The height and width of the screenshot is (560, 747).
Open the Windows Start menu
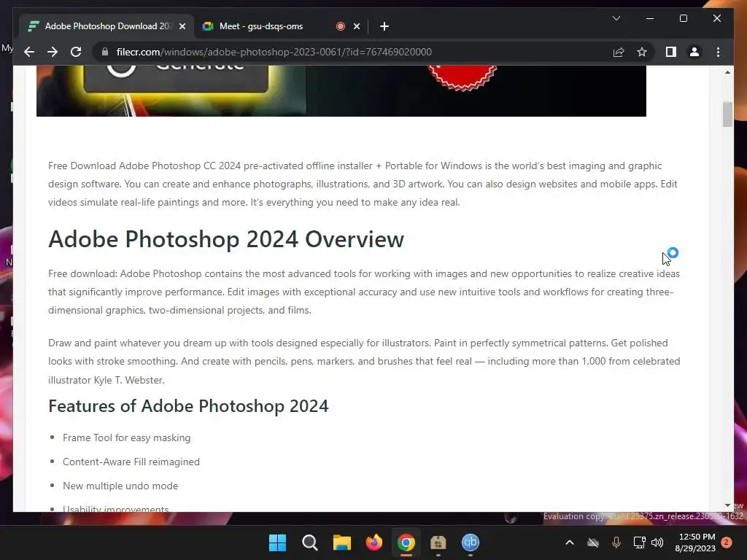pos(277,542)
